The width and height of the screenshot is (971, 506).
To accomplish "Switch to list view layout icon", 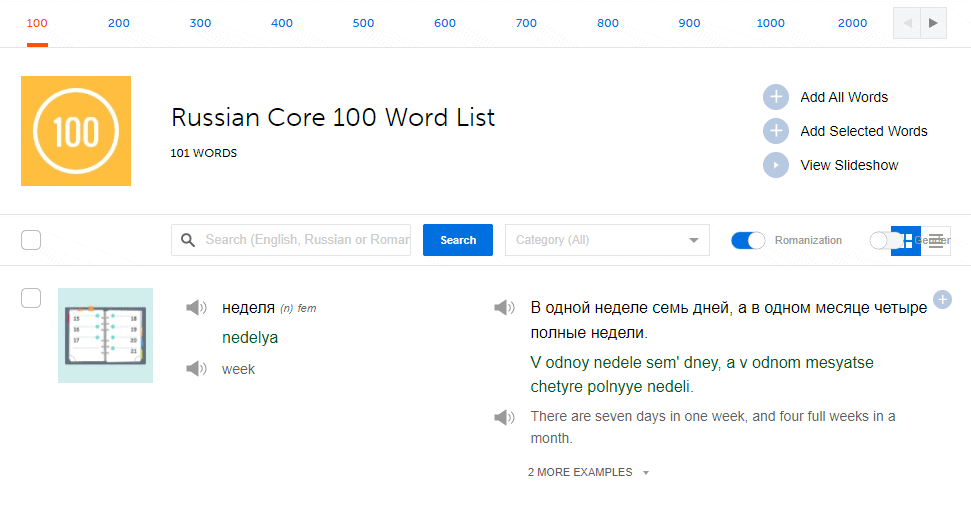I will [936, 240].
